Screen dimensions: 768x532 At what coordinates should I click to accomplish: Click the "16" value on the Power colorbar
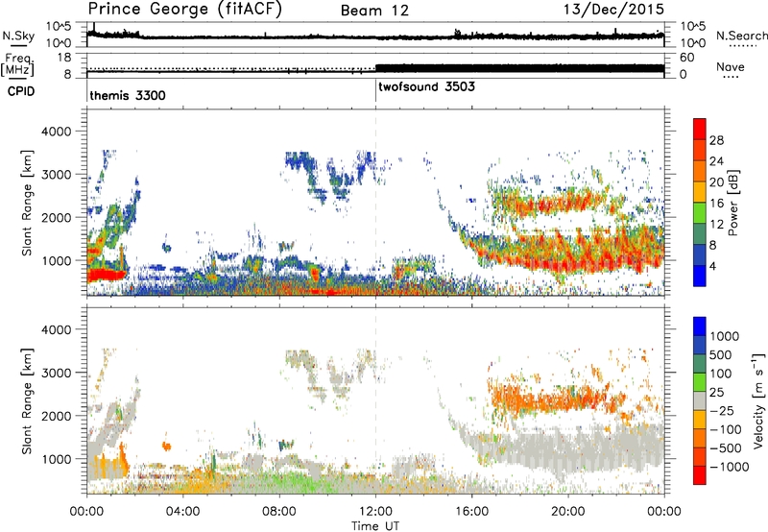716,204
